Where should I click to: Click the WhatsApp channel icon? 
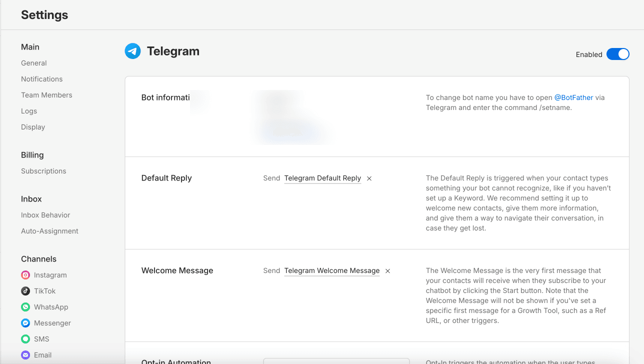point(25,307)
